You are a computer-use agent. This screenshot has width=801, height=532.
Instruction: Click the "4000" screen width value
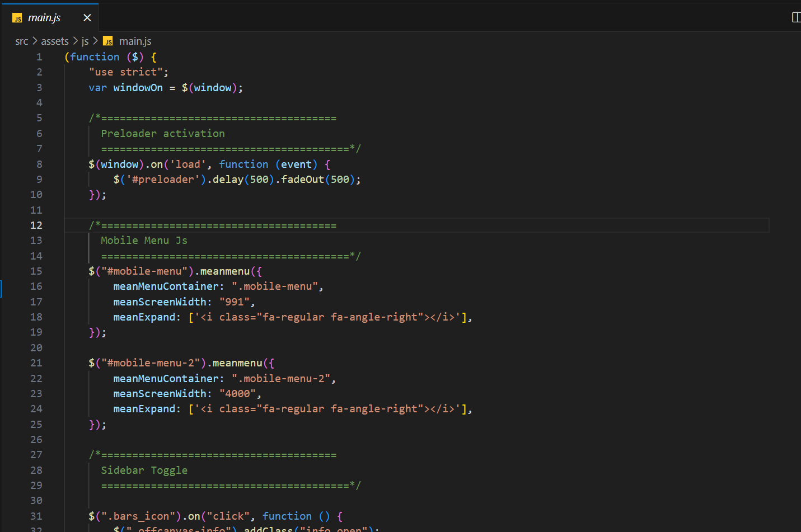tap(237, 394)
